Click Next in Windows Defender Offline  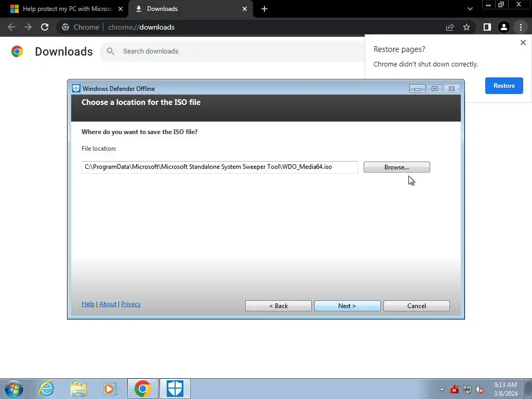pyautogui.click(x=347, y=305)
